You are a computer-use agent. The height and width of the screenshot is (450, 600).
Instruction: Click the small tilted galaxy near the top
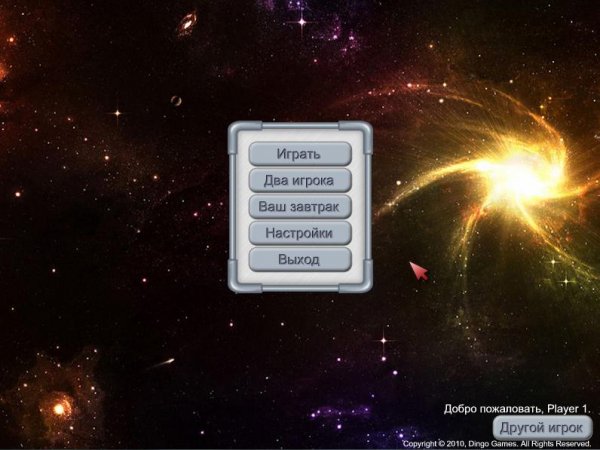pos(186,24)
